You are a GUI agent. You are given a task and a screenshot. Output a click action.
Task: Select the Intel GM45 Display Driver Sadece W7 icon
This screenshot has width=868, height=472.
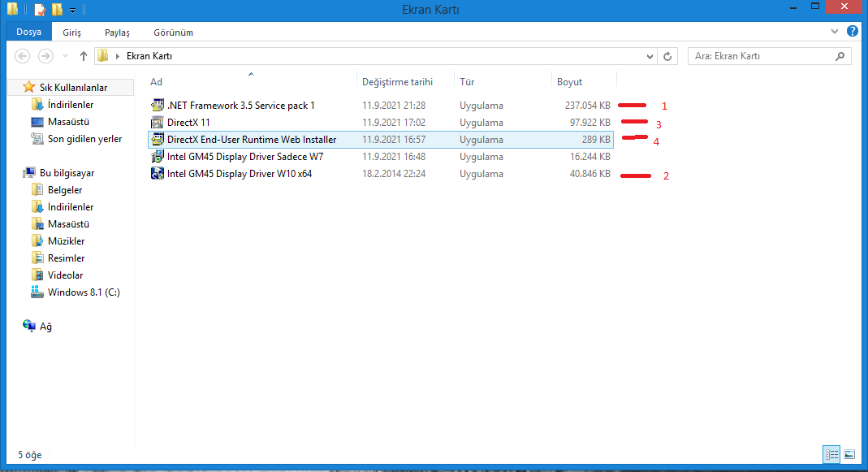[158, 156]
